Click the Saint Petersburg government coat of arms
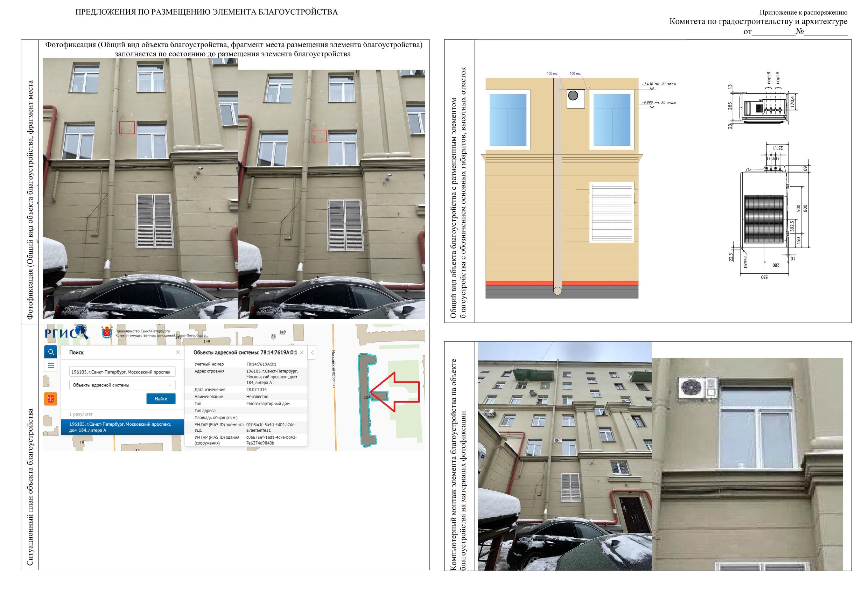 coord(107,332)
